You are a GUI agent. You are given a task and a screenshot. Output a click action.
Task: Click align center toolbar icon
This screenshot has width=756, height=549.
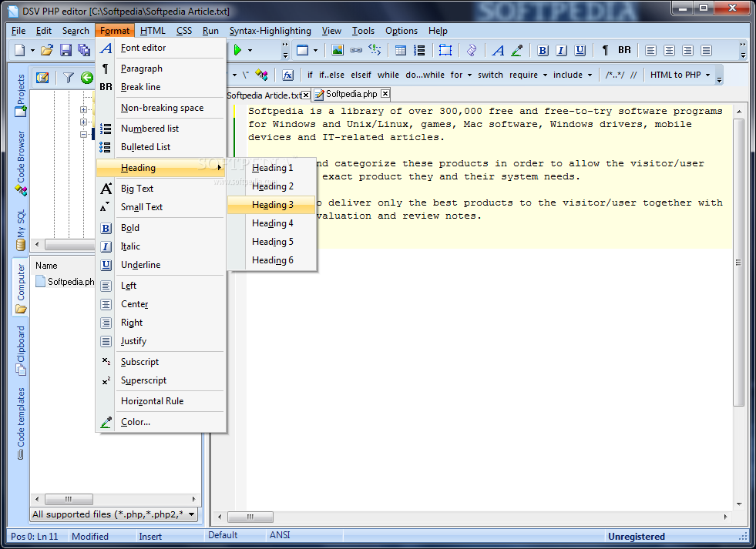(x=669, y=50)
